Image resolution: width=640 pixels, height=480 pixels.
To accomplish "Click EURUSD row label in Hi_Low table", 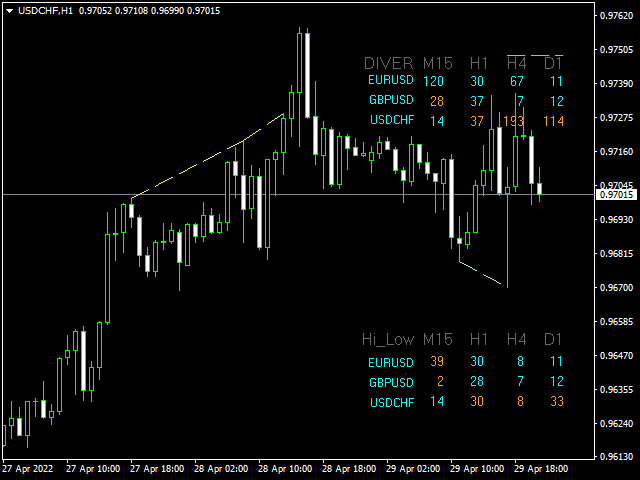I will [x=391, y=363].
